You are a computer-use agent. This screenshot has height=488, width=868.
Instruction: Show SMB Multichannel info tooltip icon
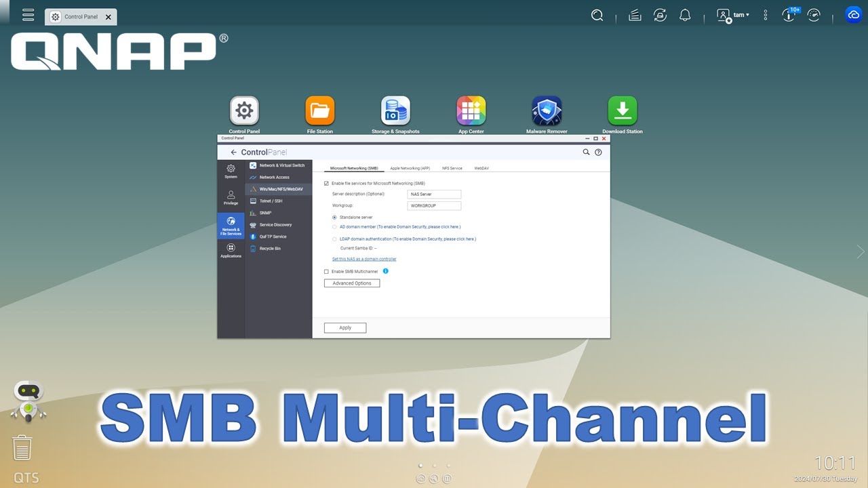click(386, 271)
